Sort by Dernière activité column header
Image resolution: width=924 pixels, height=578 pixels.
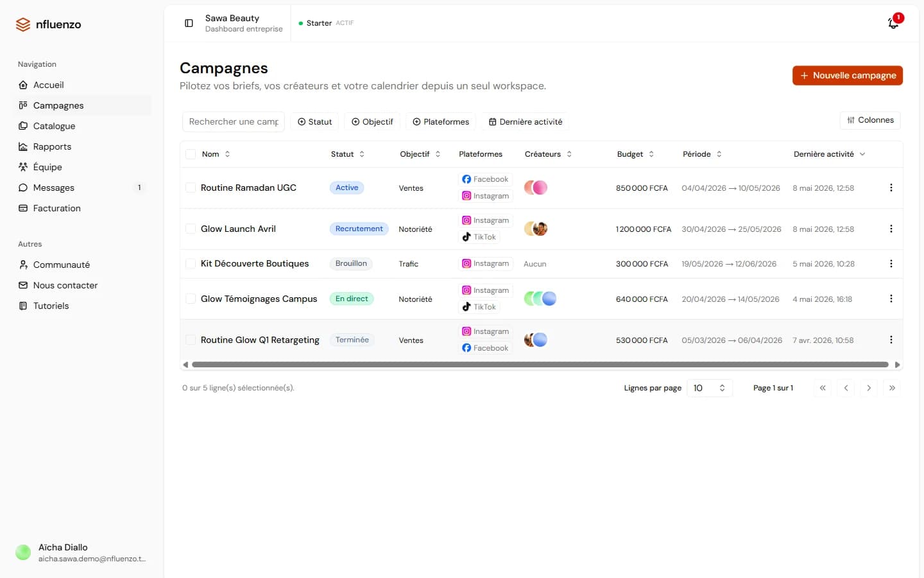click(x=829, y=154)
